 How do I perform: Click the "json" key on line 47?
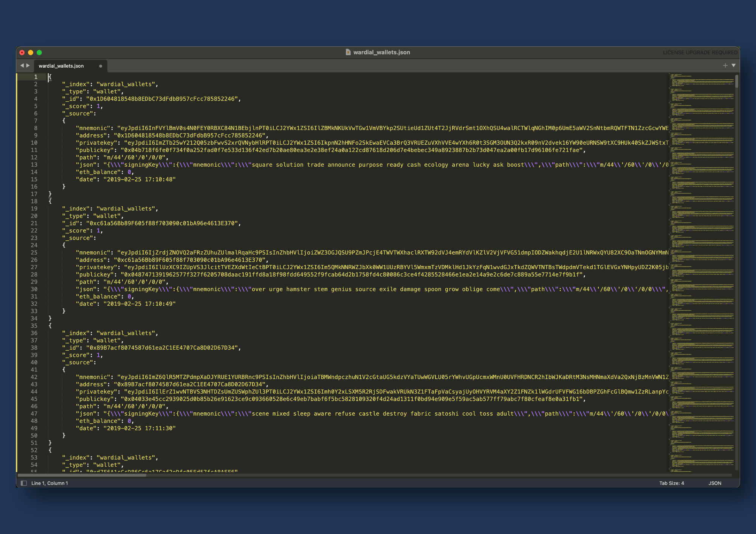pyautogui.click(x=86, y=413)
